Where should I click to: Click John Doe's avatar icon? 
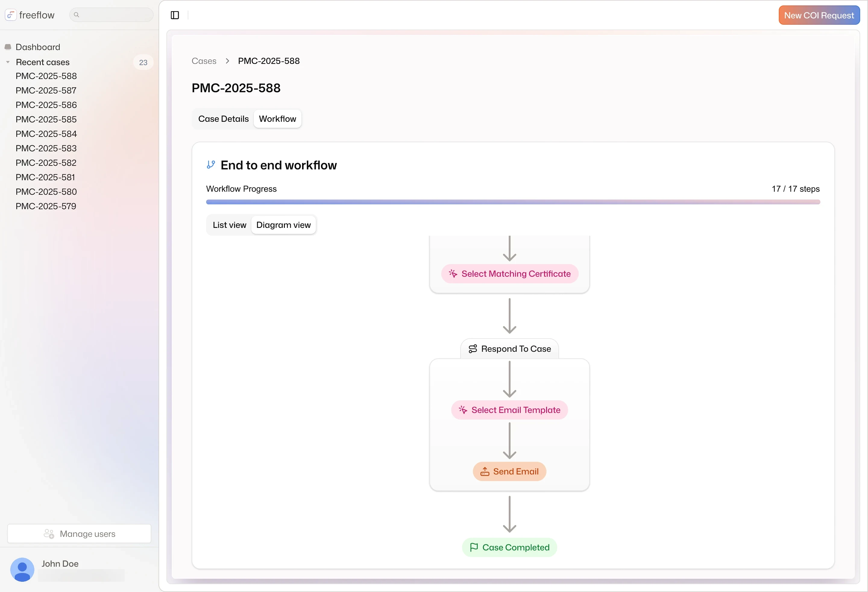tap(22, 570)
